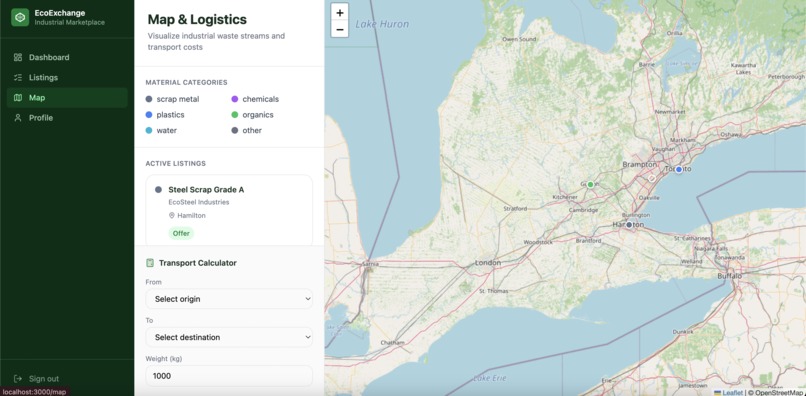
Task: Click EcoSteel Industries company name
Action: pyautogui.click(x=199, y=202)
